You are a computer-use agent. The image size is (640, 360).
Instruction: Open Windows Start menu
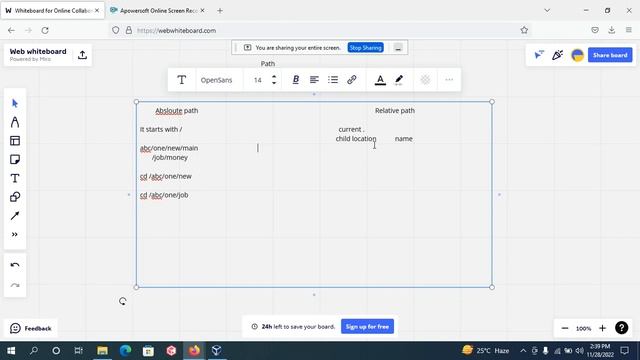pos(11,351)
